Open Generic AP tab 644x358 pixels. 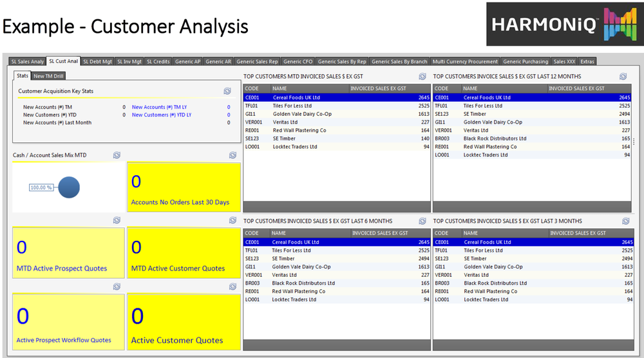pyautogui.click(x=187, y=62)
